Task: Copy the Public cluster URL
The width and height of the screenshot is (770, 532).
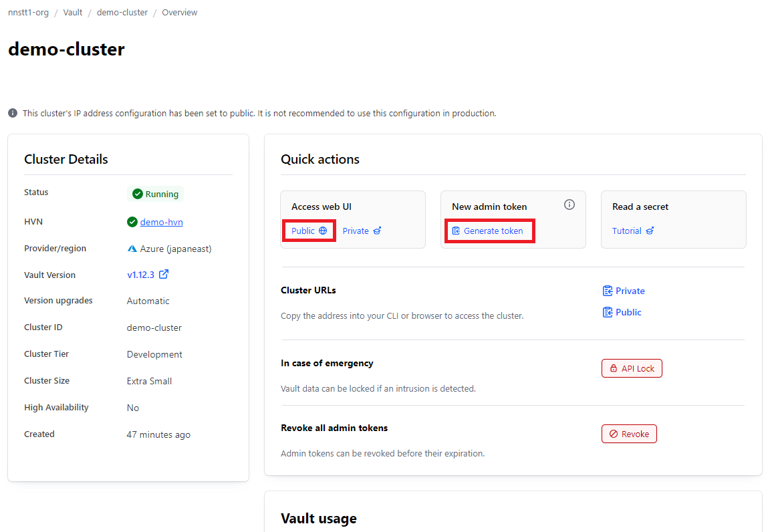Action: pyautogui.click(x=622, y=312)
